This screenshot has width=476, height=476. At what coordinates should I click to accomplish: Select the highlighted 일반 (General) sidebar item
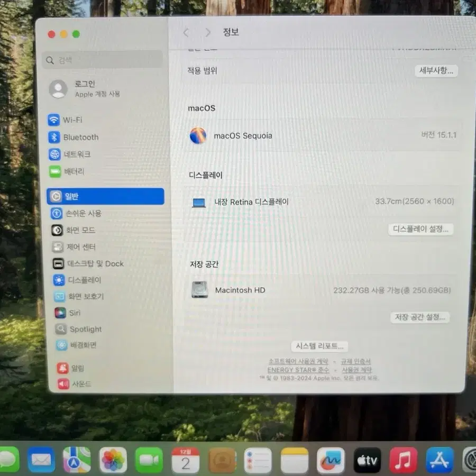pos(105,196)
